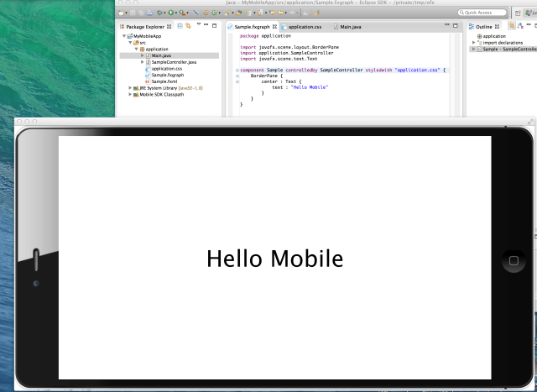
Task: Expand the Mobile SDK Classpath node
Action: (130, 95)
